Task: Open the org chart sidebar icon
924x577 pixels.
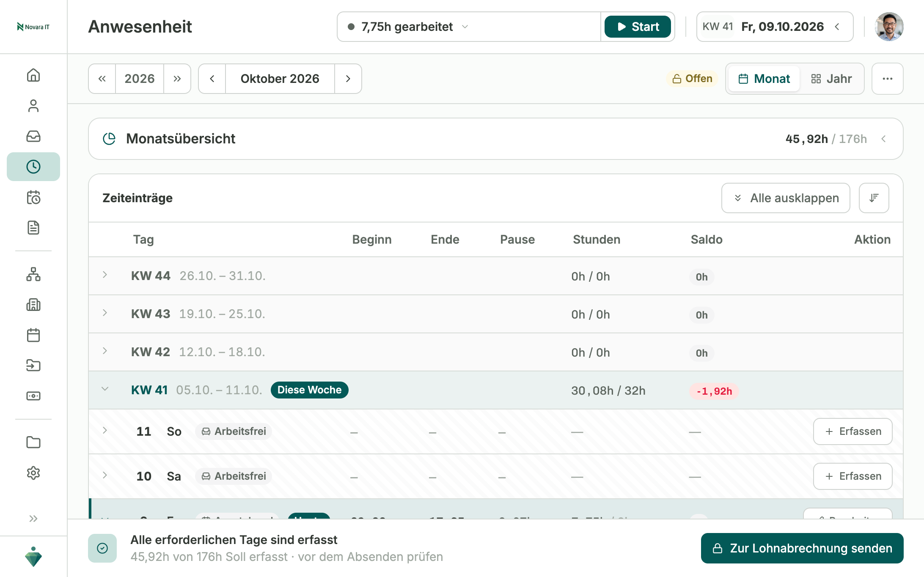Action: (33, 274)
